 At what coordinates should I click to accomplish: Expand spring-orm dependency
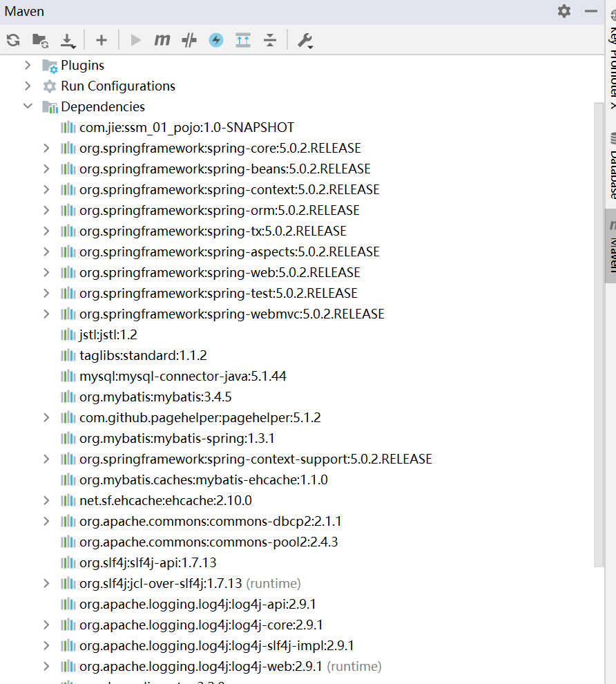click(x=47, y=210)
